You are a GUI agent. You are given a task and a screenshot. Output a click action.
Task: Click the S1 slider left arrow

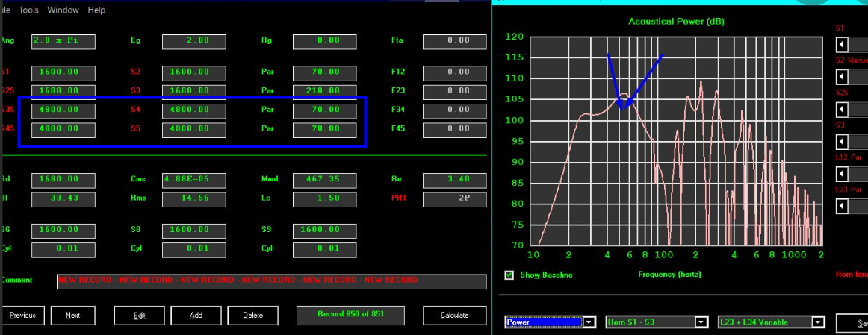841,44
